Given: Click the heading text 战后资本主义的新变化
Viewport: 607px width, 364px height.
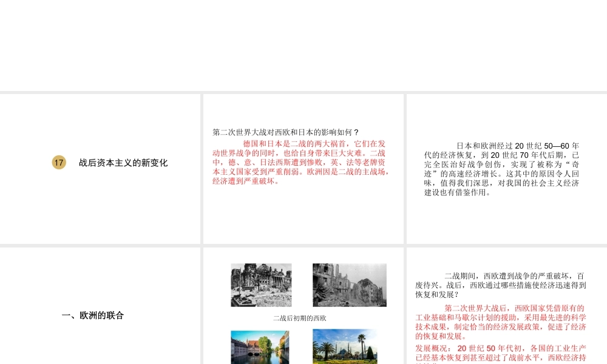Looking at the screenshot, I should (x=123, y=163).
